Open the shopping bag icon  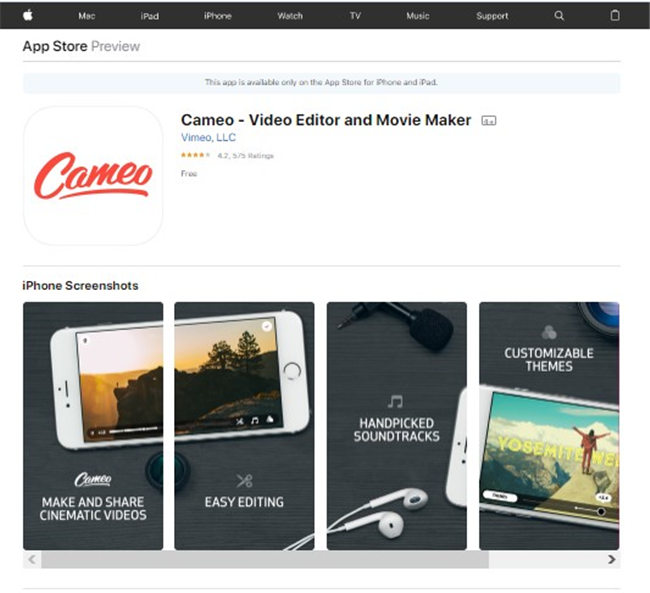pyautogui.click(x=615, y=15)
